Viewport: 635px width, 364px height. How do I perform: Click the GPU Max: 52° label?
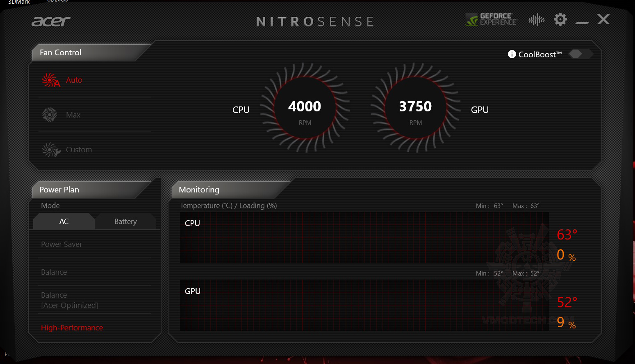pyautogui.click(x=526, y=274)
